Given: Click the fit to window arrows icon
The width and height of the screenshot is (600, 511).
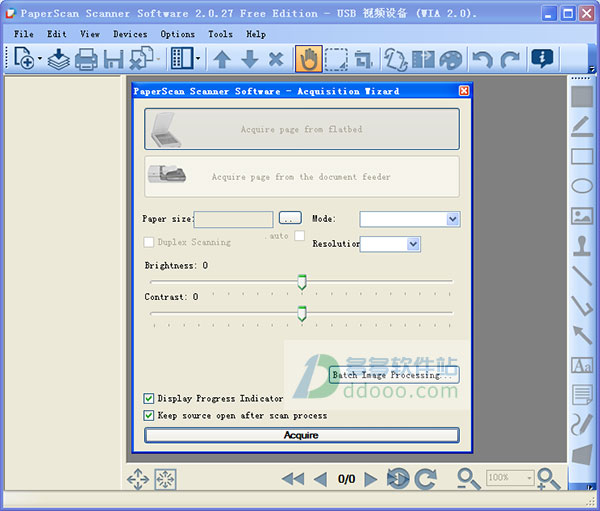Looking at the screenshot, I should (x=138, y=479).
